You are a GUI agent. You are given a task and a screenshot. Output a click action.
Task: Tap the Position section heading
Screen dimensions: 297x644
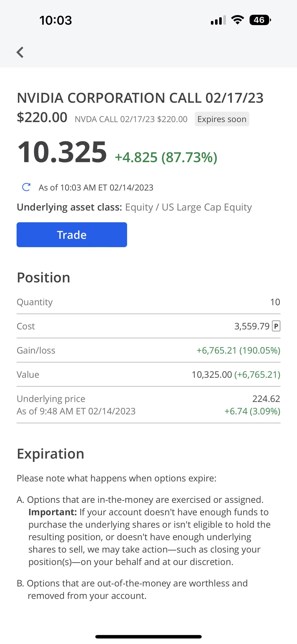(x=44, y=278)
